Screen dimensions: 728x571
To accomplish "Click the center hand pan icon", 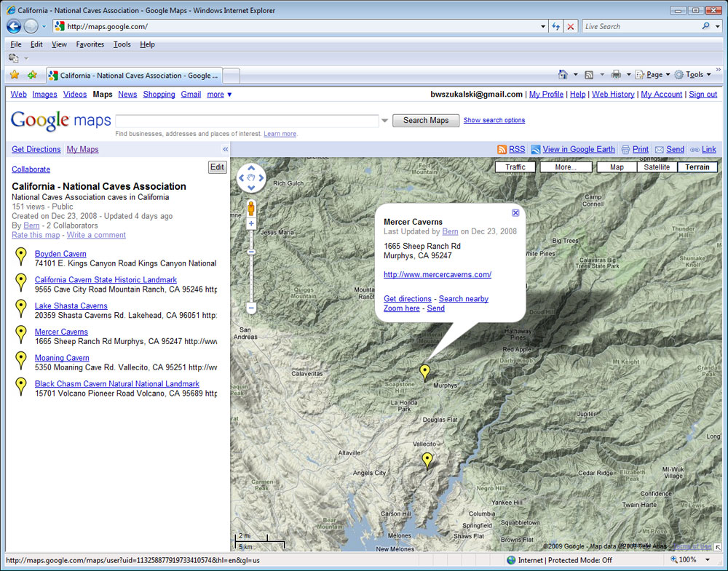I will [x=251, y=177].
